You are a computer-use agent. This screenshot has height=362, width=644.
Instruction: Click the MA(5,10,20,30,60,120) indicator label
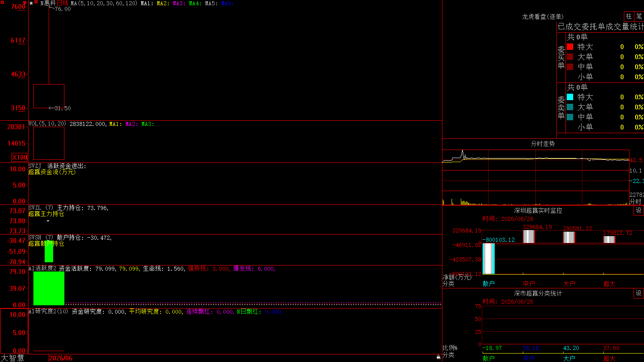click(x=104, y=3)
